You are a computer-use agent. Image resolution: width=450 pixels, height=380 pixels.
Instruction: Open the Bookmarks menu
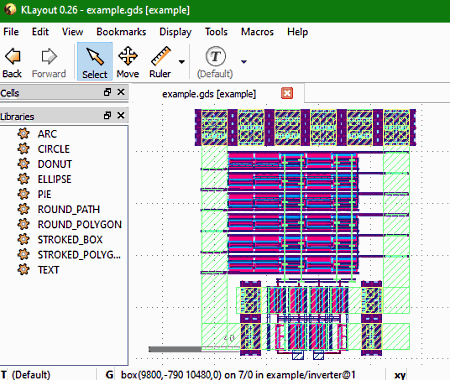(x=121, y=32)
